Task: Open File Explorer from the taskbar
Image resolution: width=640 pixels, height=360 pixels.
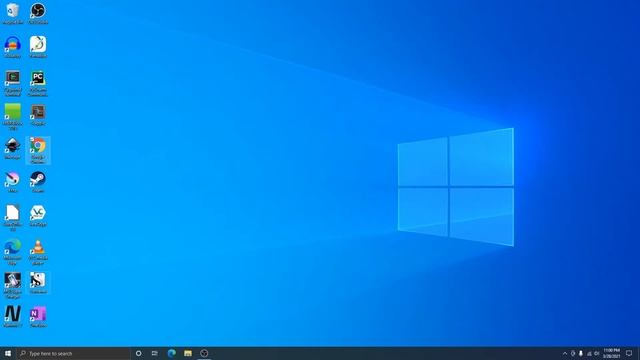Action: point(188,353)
